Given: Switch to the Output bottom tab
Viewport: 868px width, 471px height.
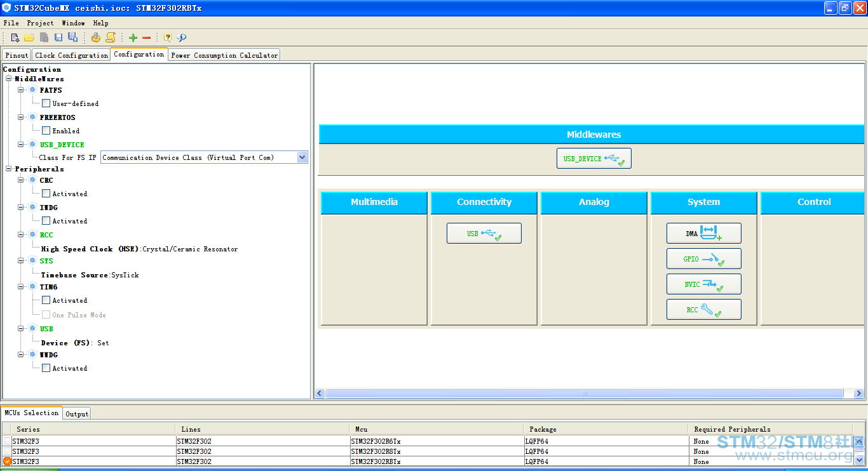Looking at the screenshot, I should coord(77,414).
